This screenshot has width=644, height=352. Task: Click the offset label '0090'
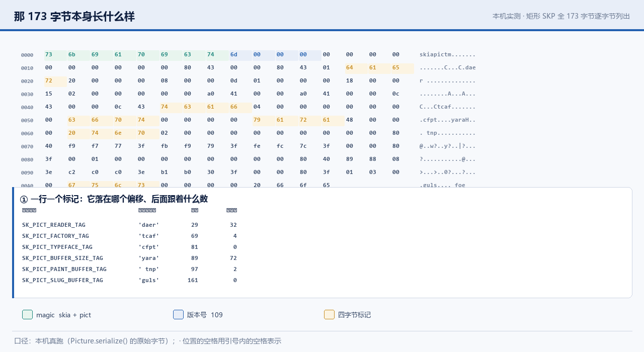pyautogui.click(x=27, y=172)
